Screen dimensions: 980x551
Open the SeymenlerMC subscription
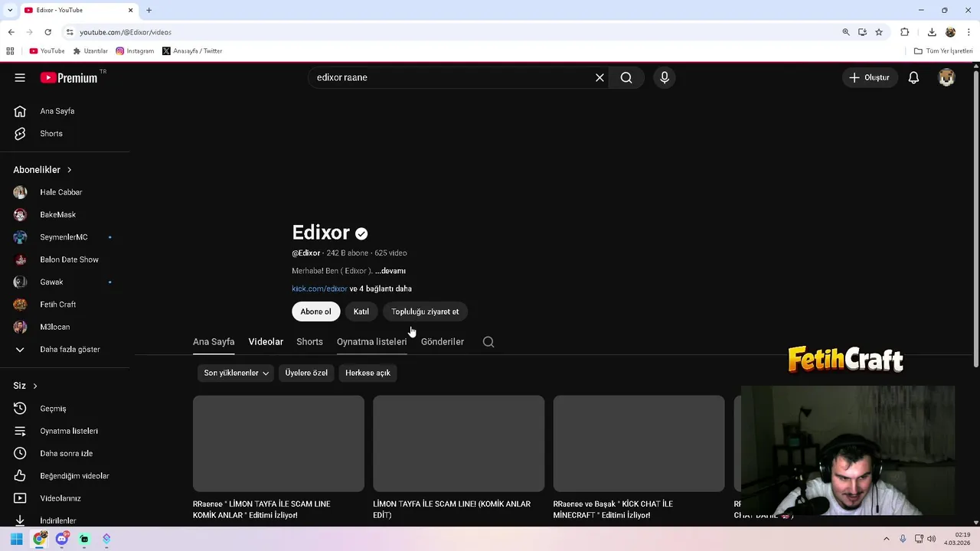65,237
